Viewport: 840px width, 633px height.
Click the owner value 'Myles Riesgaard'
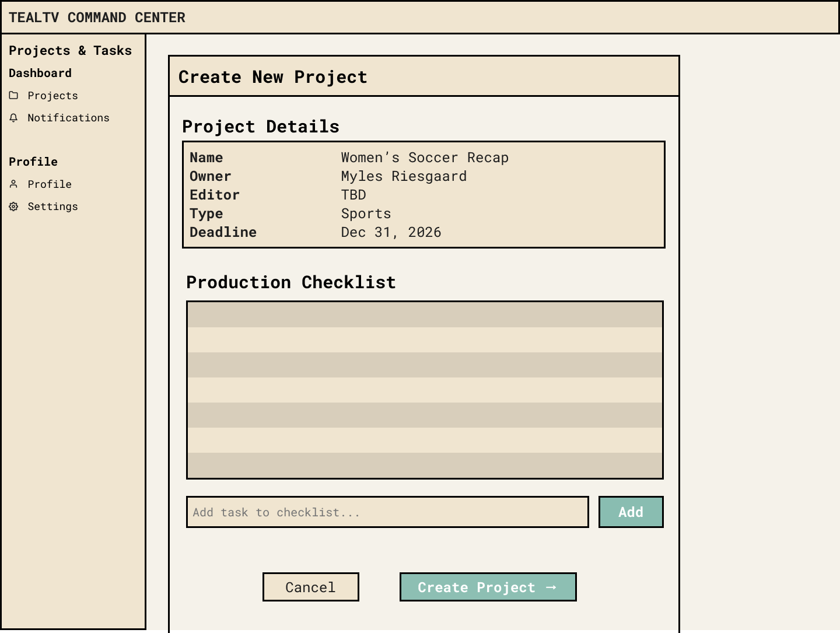(404, 176)
